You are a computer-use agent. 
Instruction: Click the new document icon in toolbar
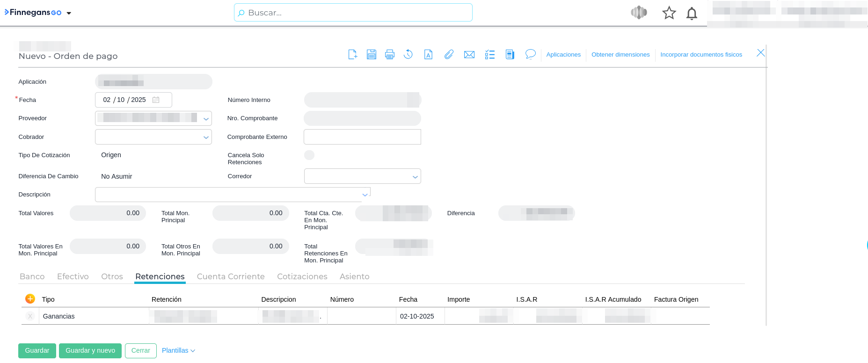click(x=353, y=55)
